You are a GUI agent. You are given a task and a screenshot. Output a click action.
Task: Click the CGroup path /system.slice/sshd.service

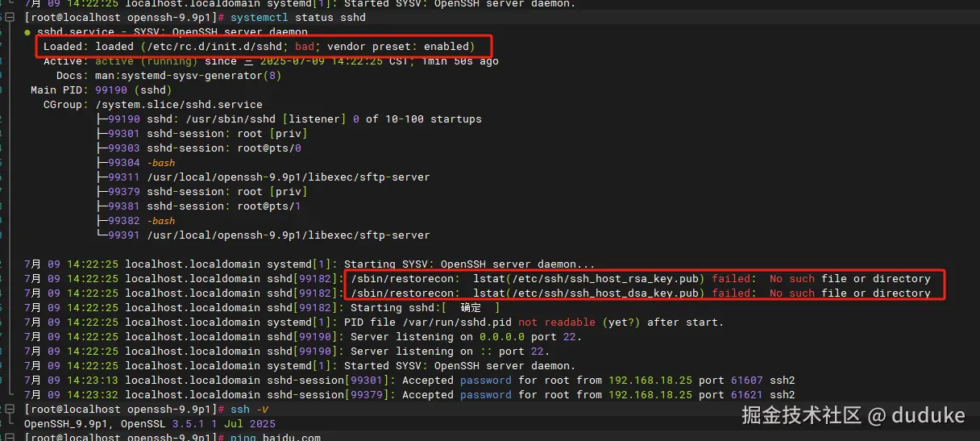click(179, 105)
